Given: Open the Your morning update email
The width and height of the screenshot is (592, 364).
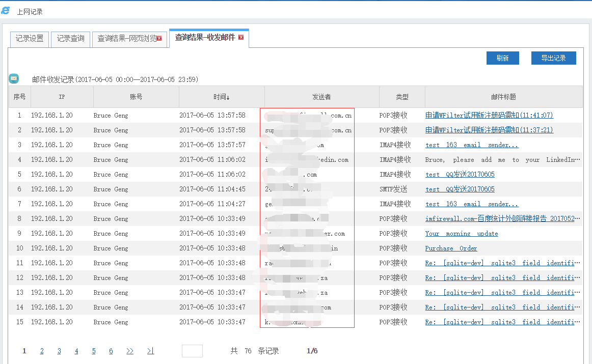Looking at the screenshot, I should pos(461,234).
